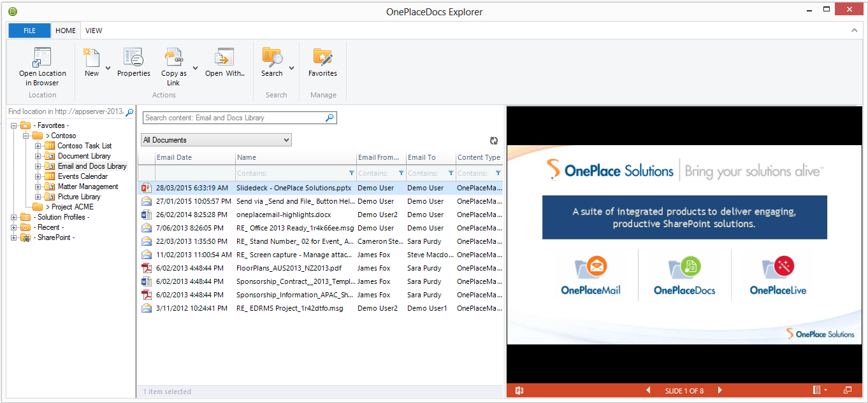The width and height of the screenshot is (868, 403).
Task: Collapse the Favorites tree node
Action: click(14, 125)
